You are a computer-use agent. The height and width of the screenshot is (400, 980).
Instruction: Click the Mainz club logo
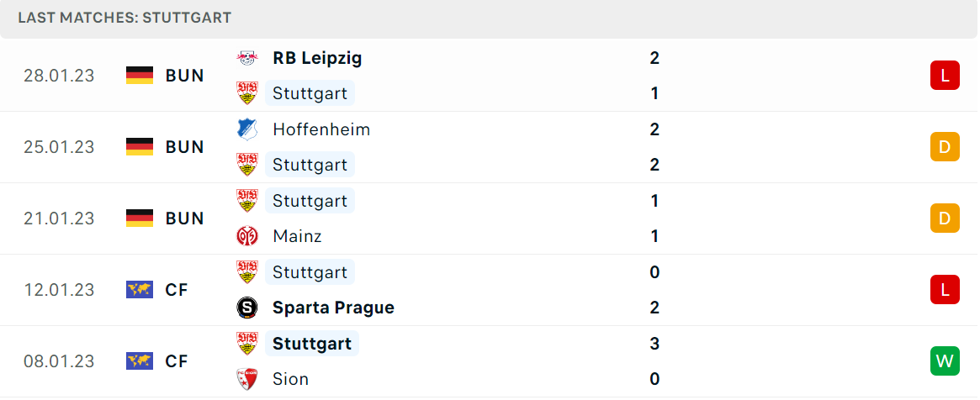click(x=247, y=236)
